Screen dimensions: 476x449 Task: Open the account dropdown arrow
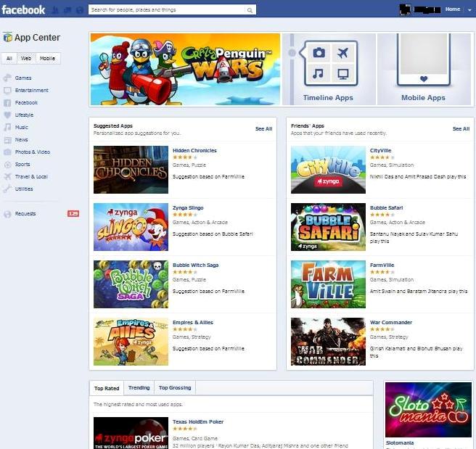[469, 10]
